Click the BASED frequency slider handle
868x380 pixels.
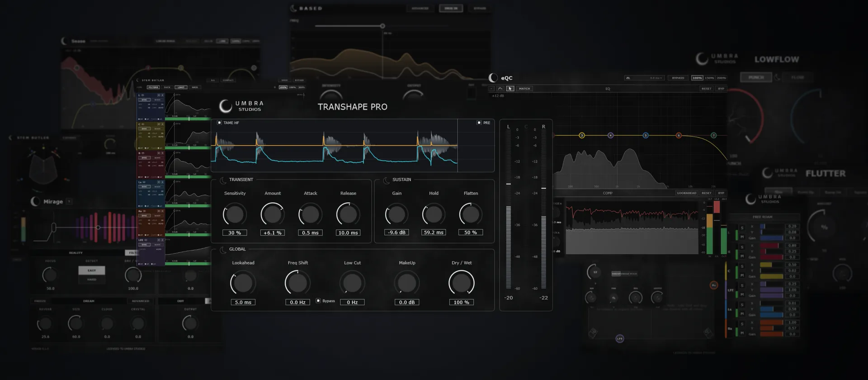pos(382,26)
